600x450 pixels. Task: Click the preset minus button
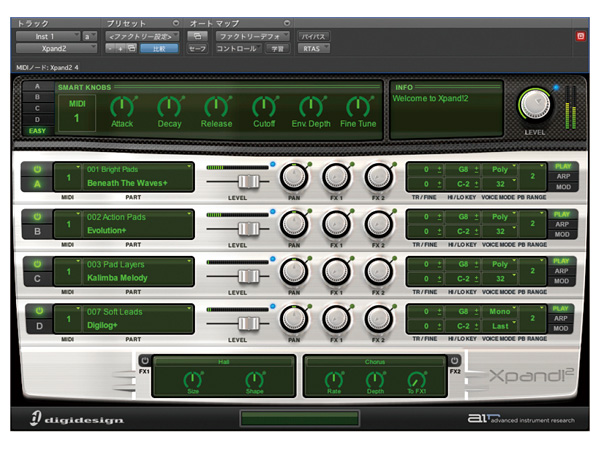[110, 49]
